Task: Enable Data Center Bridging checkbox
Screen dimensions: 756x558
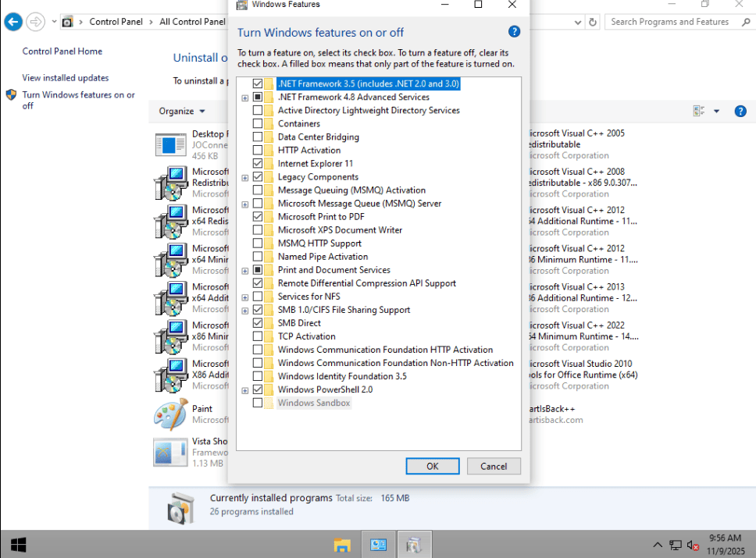Action: click(258, 137)
